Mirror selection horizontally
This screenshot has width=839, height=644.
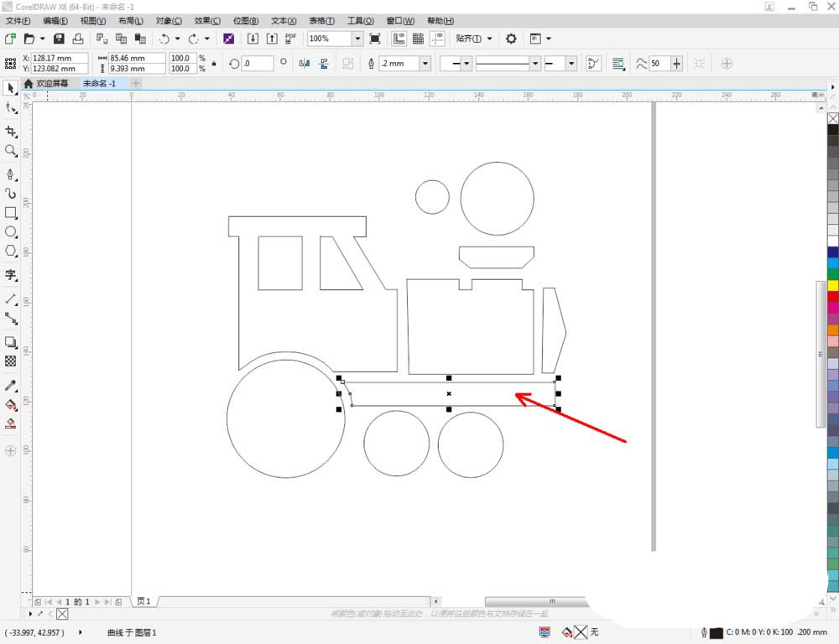coord(305,64)
